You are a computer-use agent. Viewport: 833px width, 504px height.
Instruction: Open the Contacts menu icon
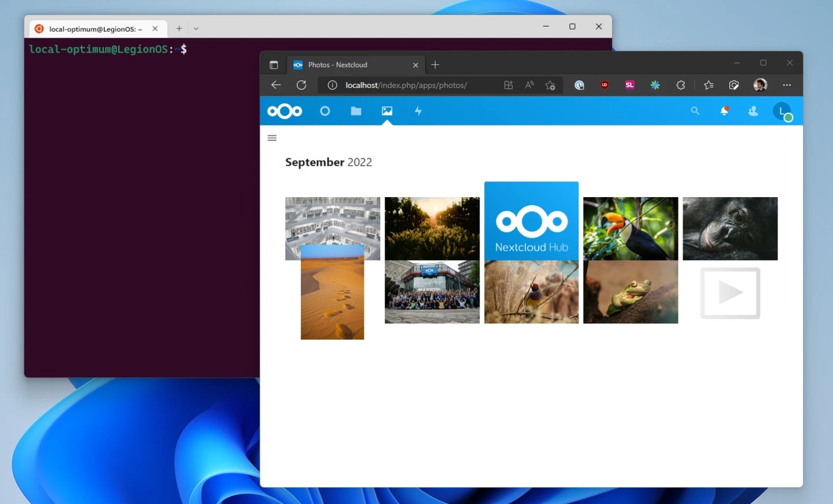[753, 111]
